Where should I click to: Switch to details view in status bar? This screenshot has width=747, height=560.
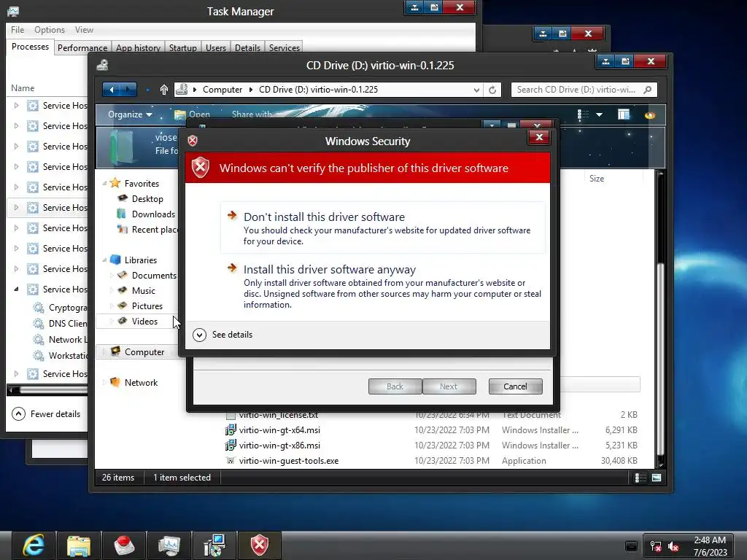[640, 478]
